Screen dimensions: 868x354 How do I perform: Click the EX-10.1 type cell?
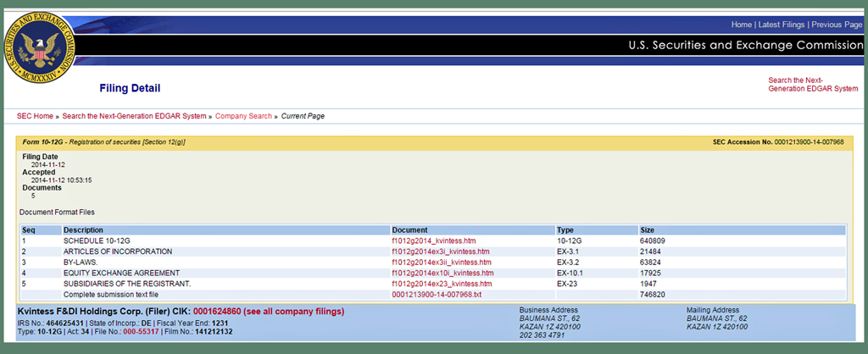pyautogui.click(x=569, y=274)
